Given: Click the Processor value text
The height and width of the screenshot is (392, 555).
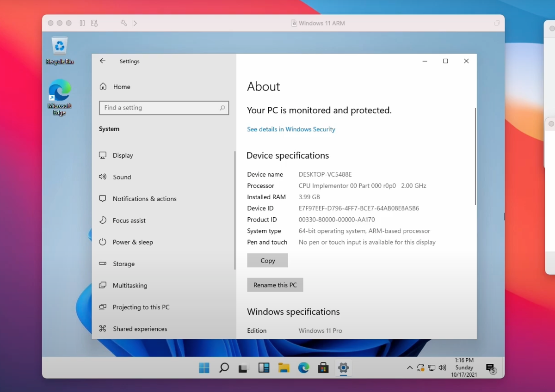Looking at the screenshot, I should click(x=363, y=186).
